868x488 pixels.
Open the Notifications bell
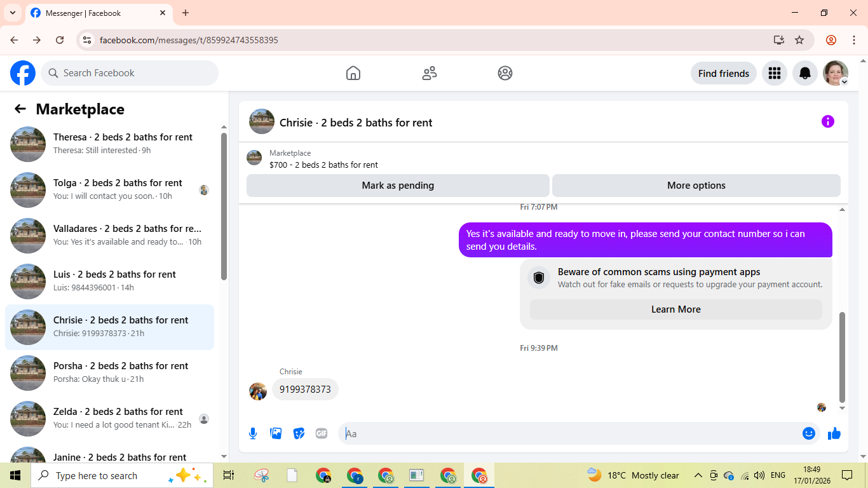pos(805,73)
